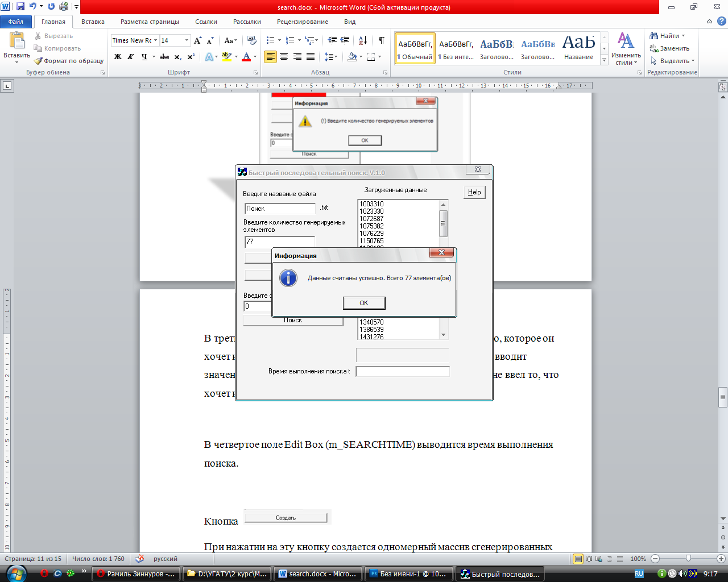Click the justify text icon
Screen dimensions: 728x582
pos(311,57)
